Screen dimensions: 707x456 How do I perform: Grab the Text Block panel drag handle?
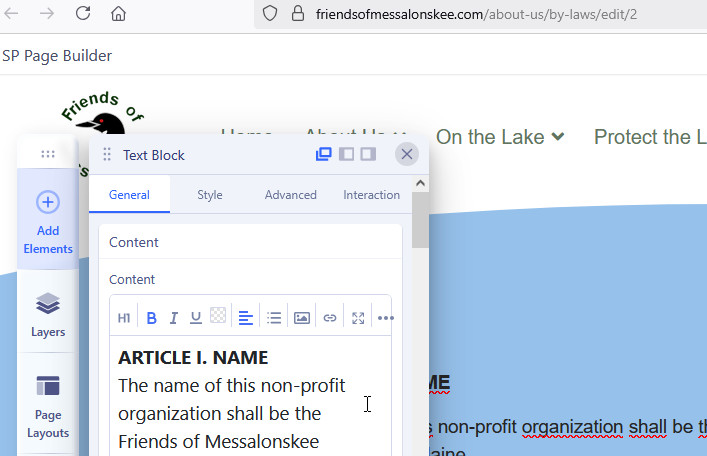(107, 155)
